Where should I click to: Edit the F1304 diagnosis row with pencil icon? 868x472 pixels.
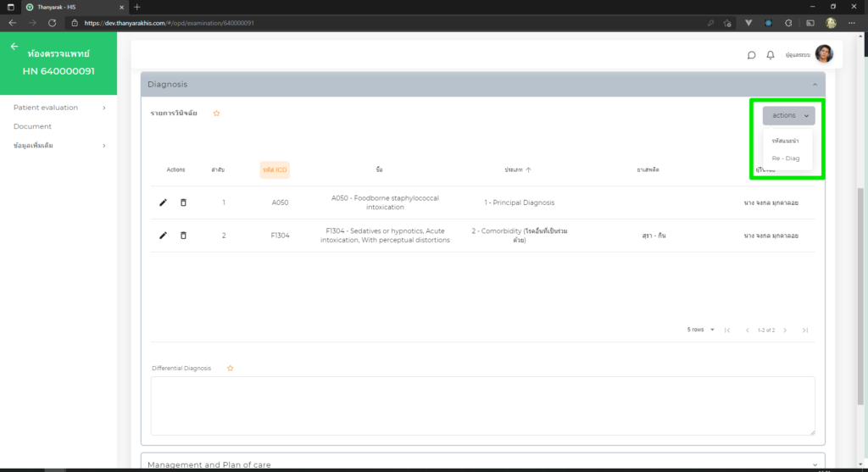click(x=163, y=235)
